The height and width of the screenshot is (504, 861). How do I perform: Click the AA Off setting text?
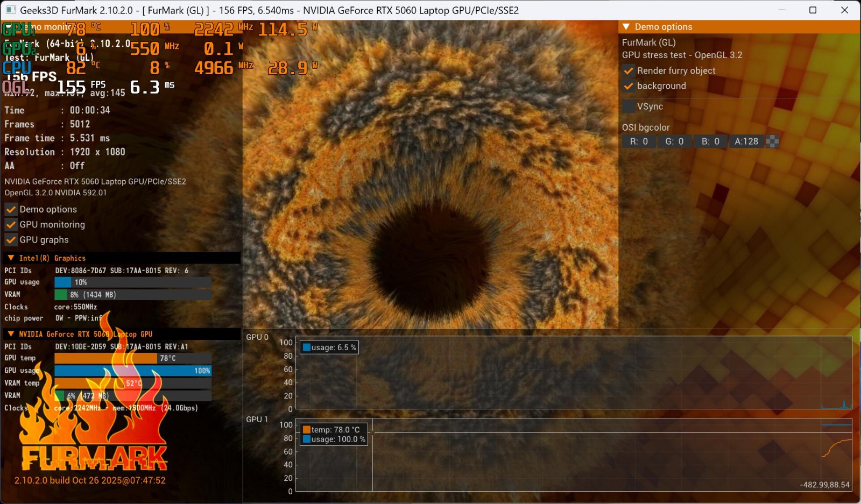coord(77,166)
